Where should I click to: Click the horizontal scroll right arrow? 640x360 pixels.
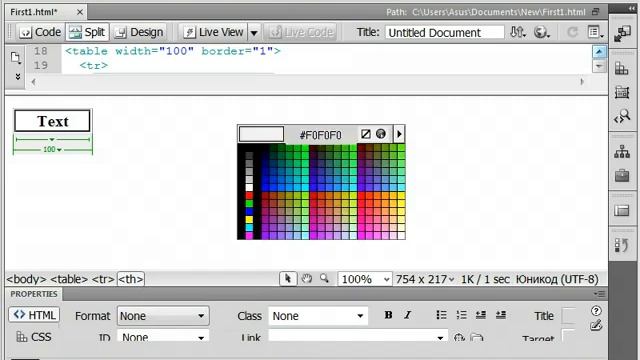point(582,82)
